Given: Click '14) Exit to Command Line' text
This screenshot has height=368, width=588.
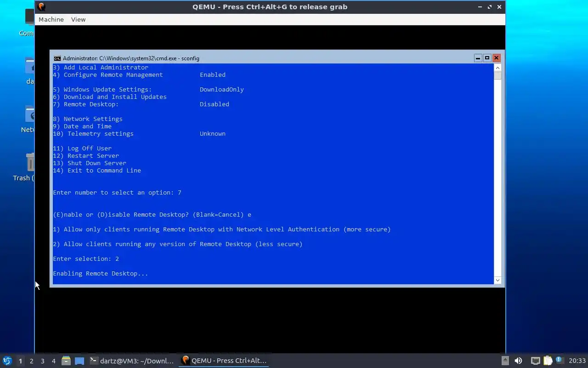Looking at the screenshot, I should (97, 171).
